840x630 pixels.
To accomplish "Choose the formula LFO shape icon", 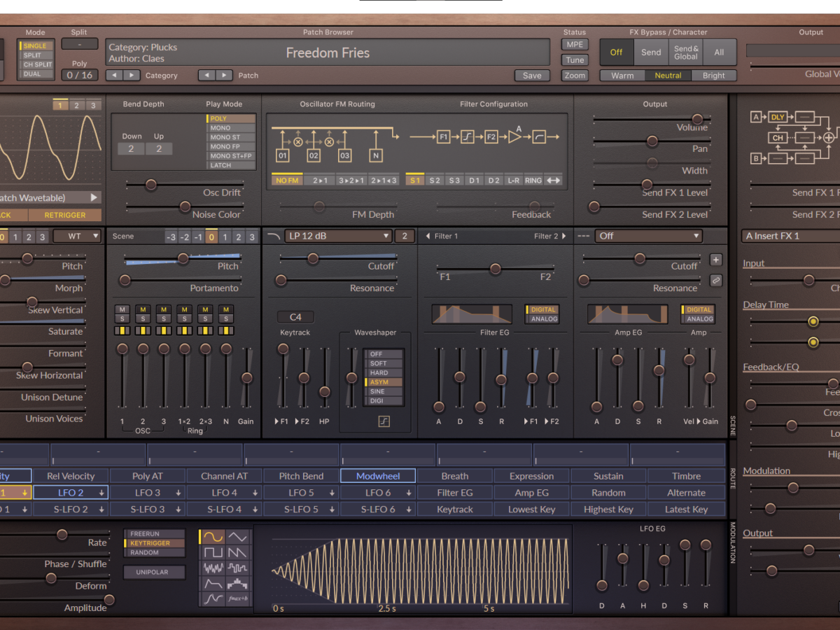I will pyautogui.click(x=237, y=599).
